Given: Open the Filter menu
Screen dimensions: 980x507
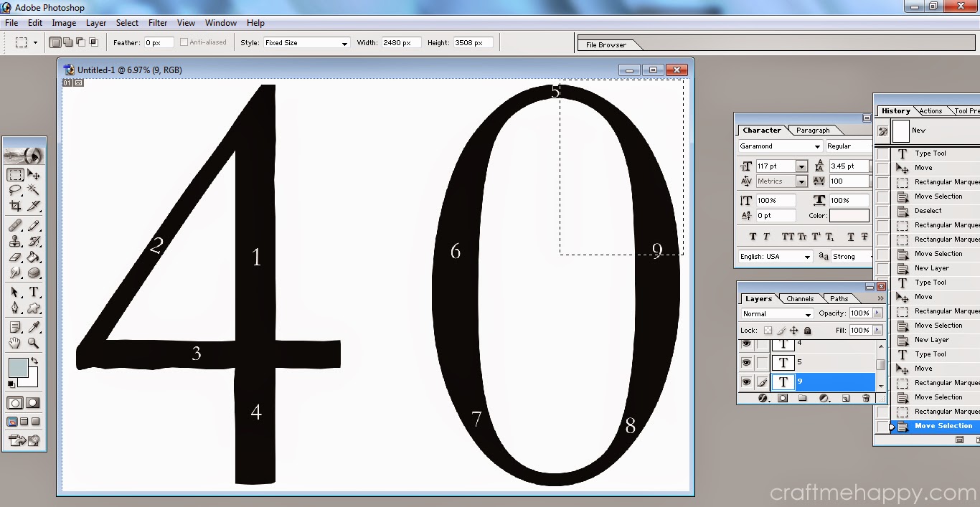Looking at the screenshot, I should tap(158, 23).
